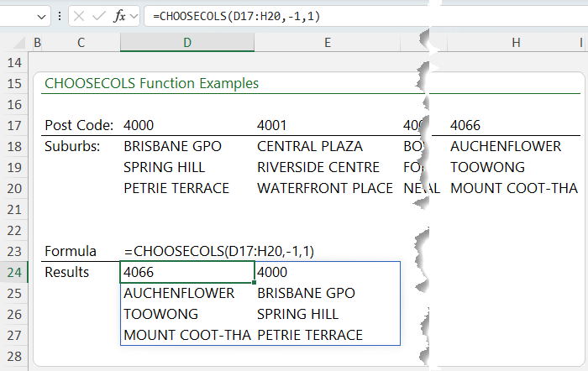Click the Enter checkmark formula button
Screen dimensions: 588x371
[99, 16]
